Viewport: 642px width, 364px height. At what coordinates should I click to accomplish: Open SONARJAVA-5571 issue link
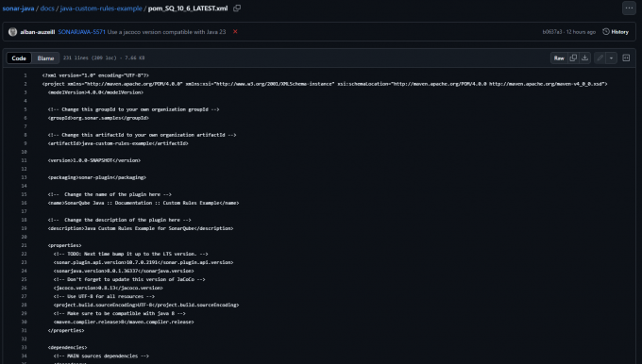81,32
